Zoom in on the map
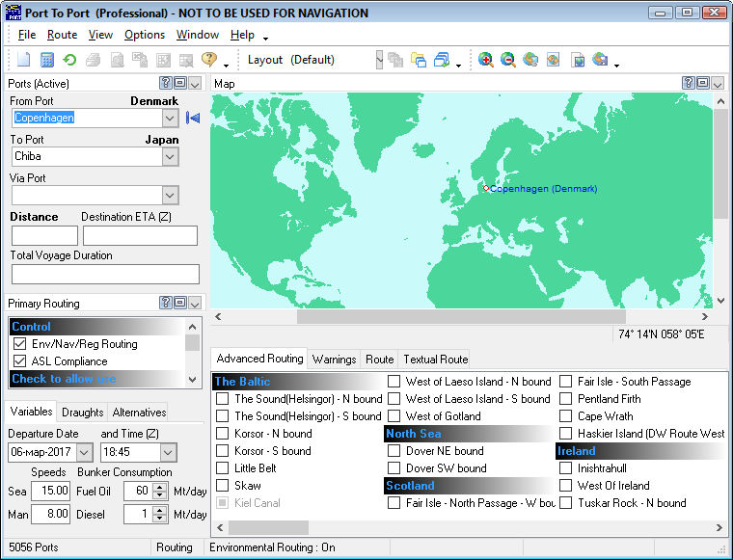The image size is (733, 560). (485, 60)
